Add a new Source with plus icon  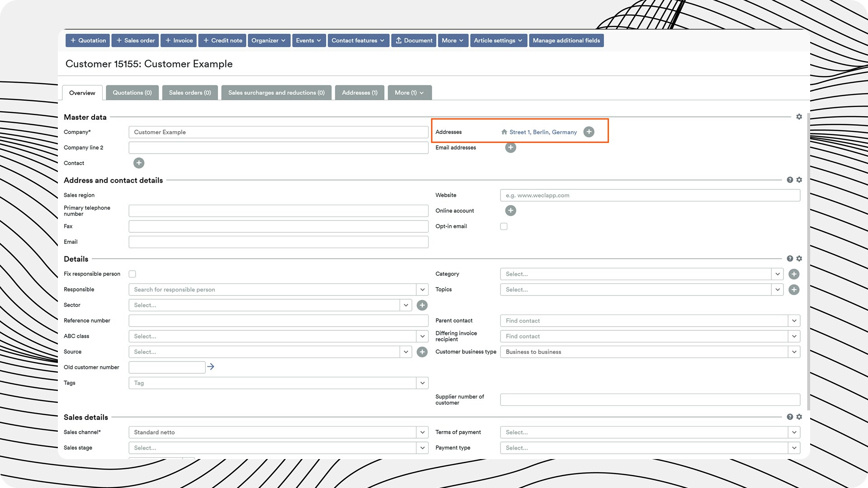422,352
